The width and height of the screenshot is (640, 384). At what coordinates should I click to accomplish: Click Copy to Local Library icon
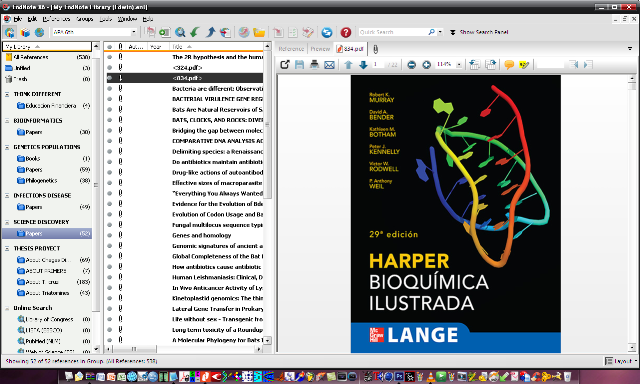click(x=150, y=32)
